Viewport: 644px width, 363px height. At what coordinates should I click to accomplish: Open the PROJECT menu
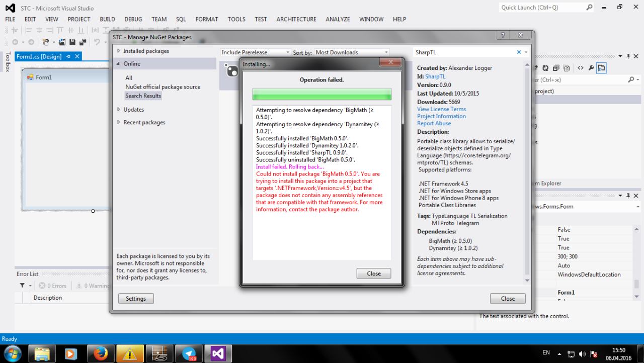coord(79,19)
